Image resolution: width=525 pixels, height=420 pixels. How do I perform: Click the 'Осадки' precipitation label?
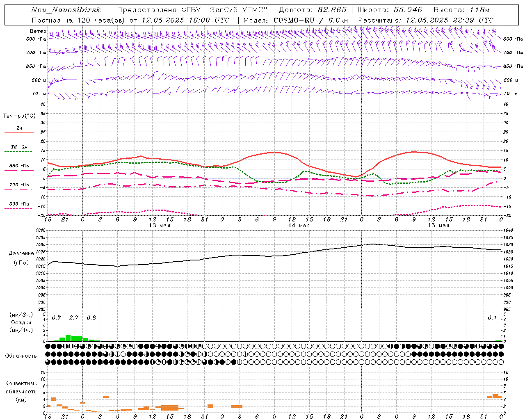(21, 322)
